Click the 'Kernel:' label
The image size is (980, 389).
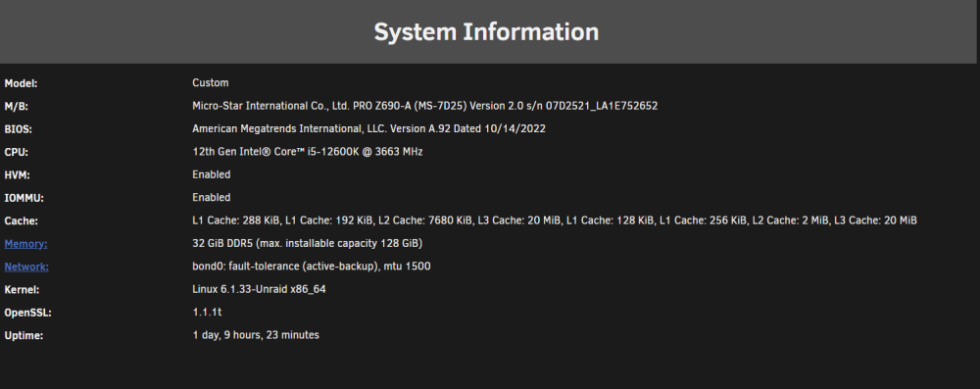[x=22, y=290]
